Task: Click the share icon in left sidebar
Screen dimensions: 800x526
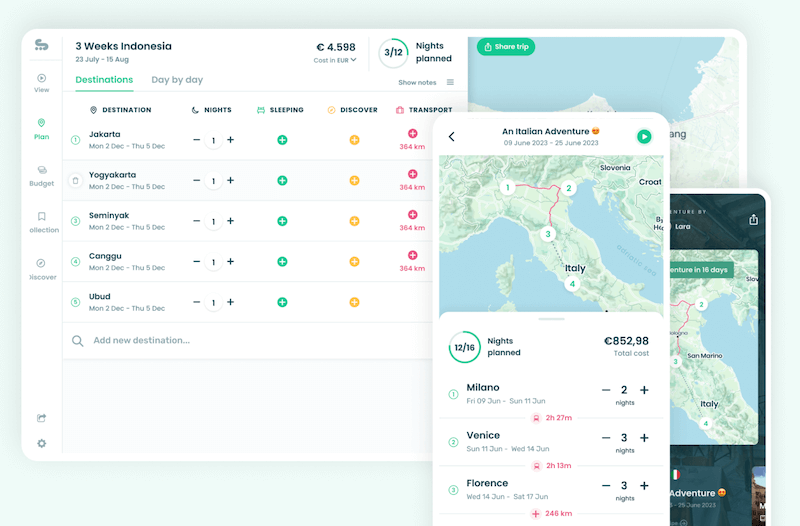Action: [x=41, y=418]
